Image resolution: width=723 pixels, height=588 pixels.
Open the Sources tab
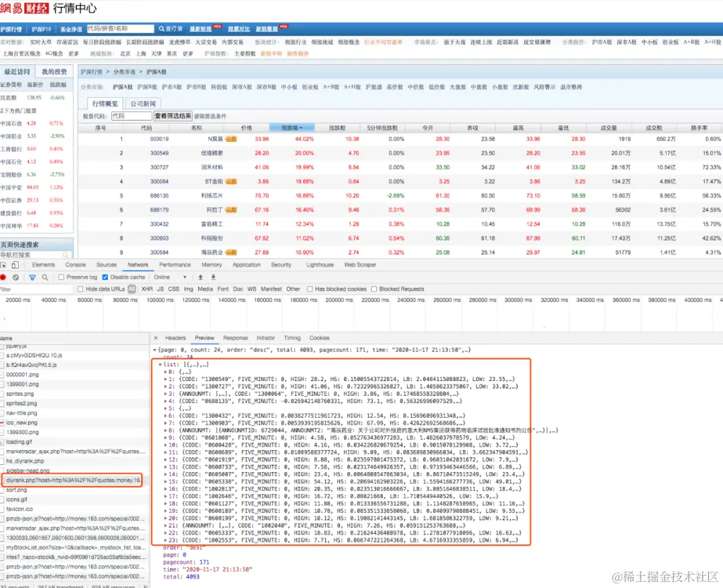tap(106, 265)
